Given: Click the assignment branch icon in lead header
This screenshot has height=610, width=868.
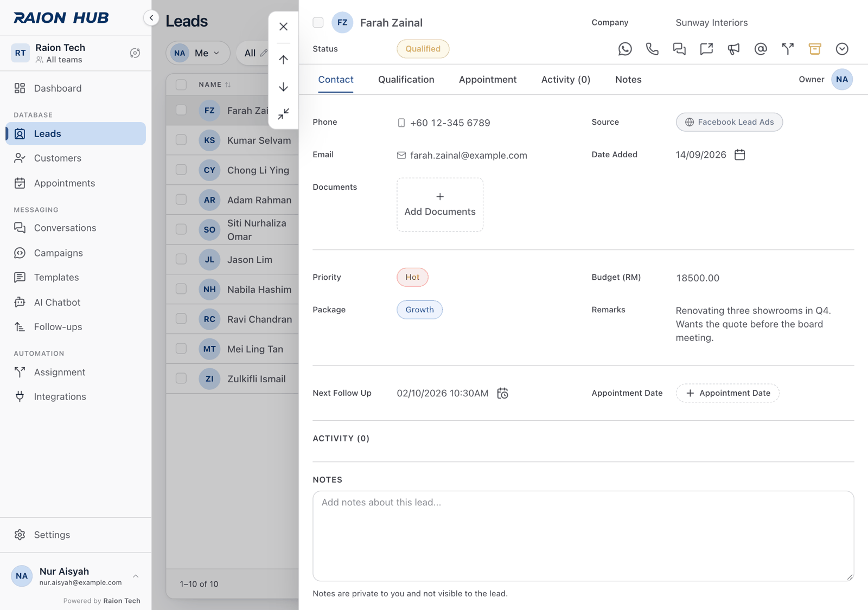Looking at the screenshot, I should [x=788, y=49].
